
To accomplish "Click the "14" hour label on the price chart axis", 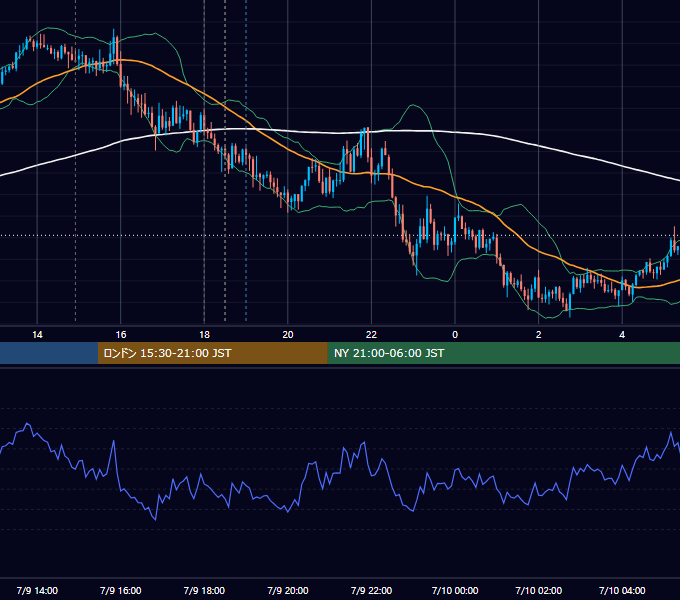I will (x=37, y=335).
